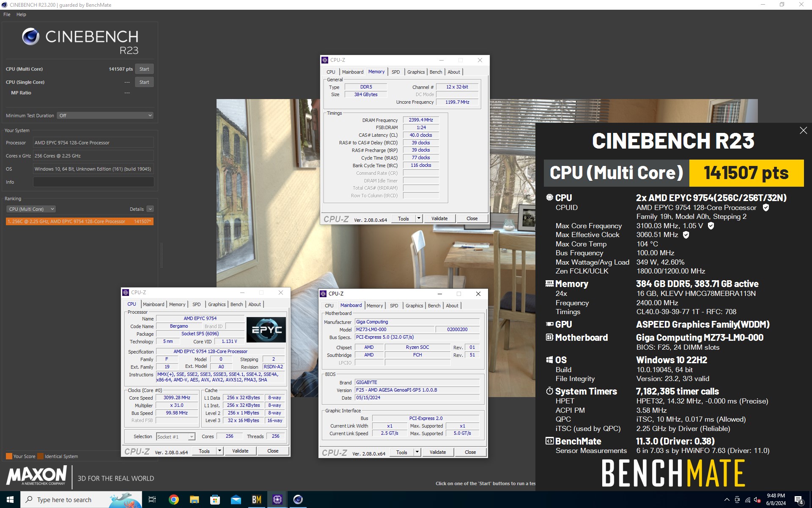This screenshot has width=812, height=508.
Task: Open the Socket #1 selection dropdown
Action: (176, 436)
